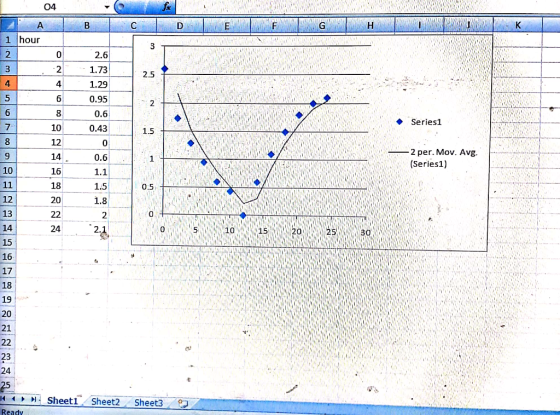Select row 15 by its header
This screenshot has height=415, width=560.
click(x=8, y=242)
